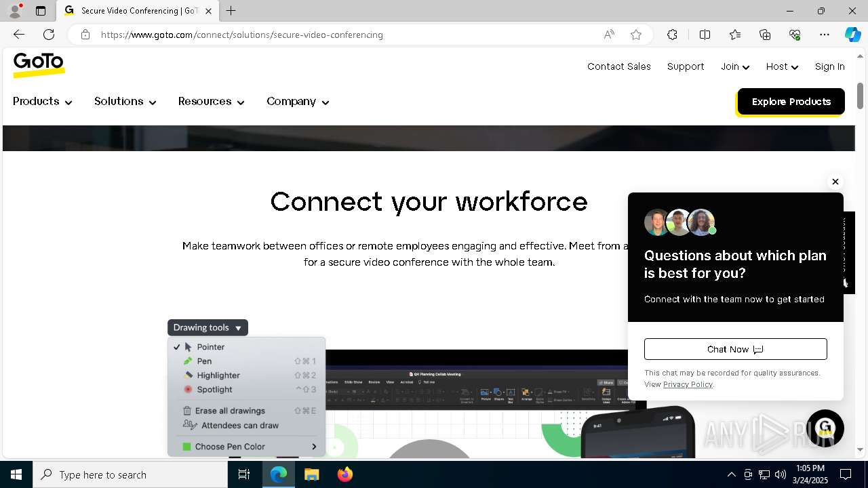The width and height of the screenshot is (868, 488).
Task: View site information lock icon
Action: click(85, 35)
